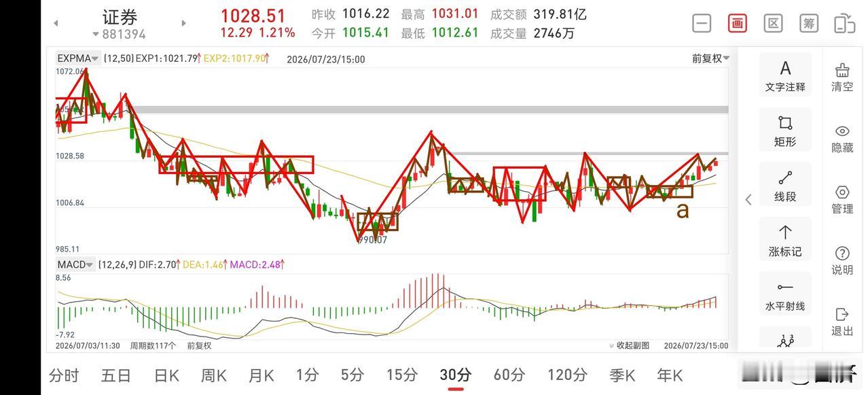Switch to 日K tab
This screenshot has height=395, width=868.
tap(166, 375)
